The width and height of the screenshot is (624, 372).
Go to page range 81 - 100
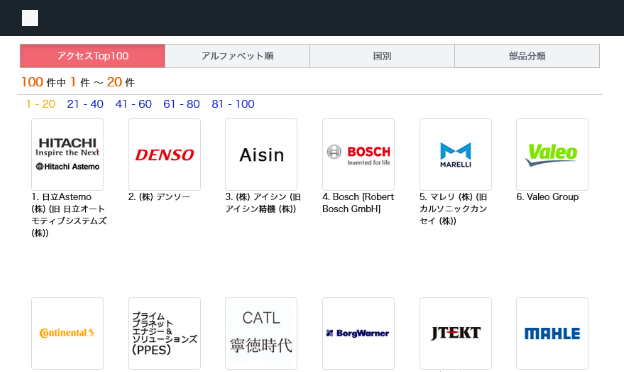tap(233, 104)
